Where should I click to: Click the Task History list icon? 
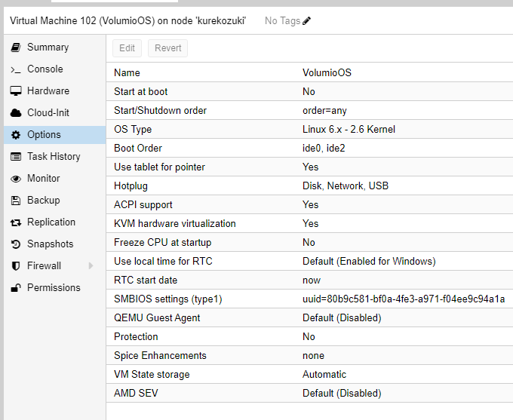tap(15, 157)
